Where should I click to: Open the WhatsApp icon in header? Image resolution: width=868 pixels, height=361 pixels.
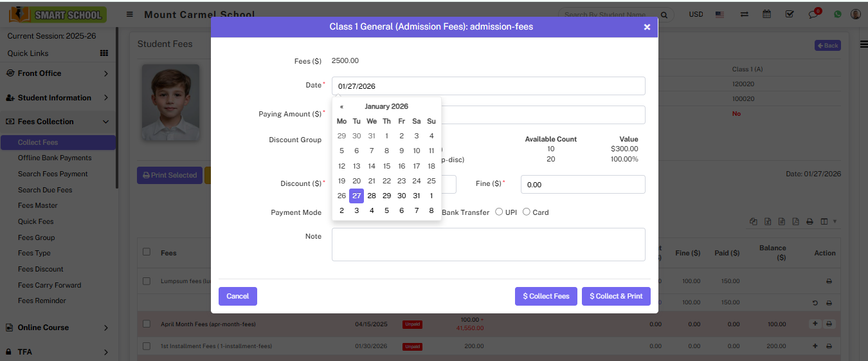click(837, 14)
